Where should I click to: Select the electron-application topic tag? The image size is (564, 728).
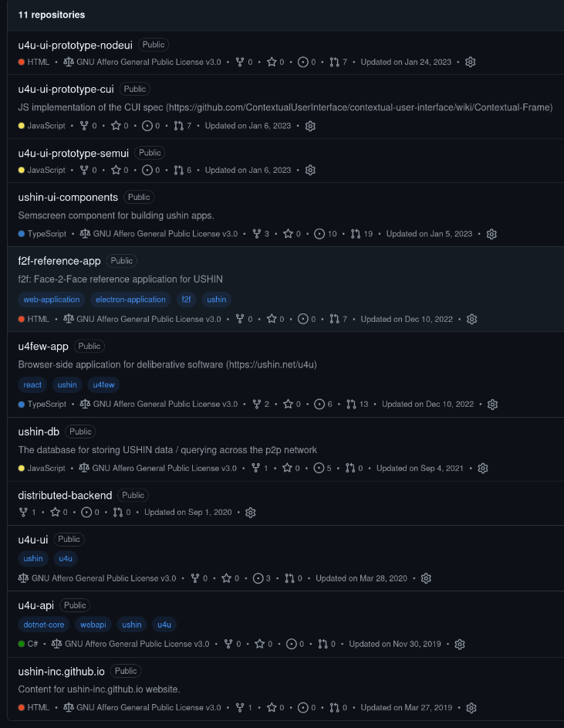click(130, 300)
